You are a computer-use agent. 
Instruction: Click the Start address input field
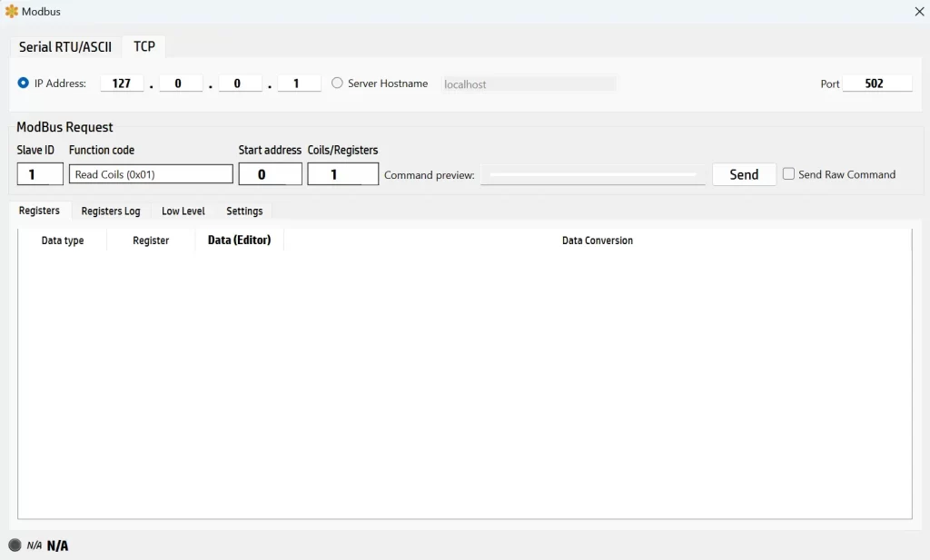(270, 174)
